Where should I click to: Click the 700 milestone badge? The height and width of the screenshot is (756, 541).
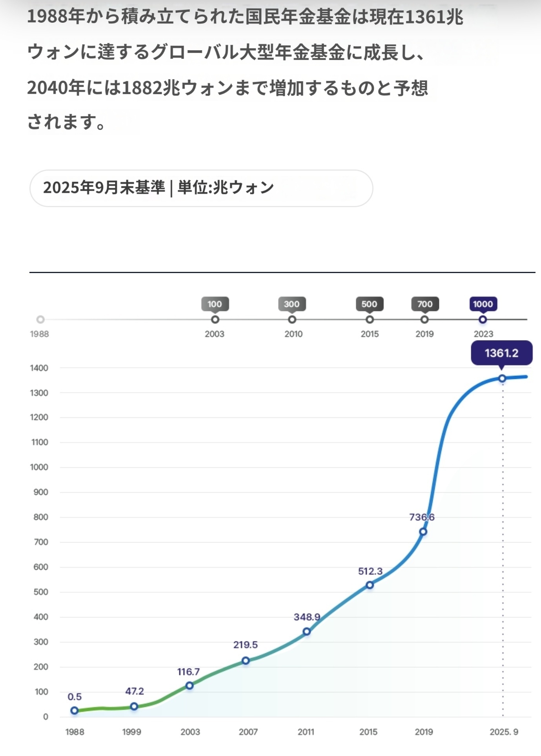tap(425, 304)
